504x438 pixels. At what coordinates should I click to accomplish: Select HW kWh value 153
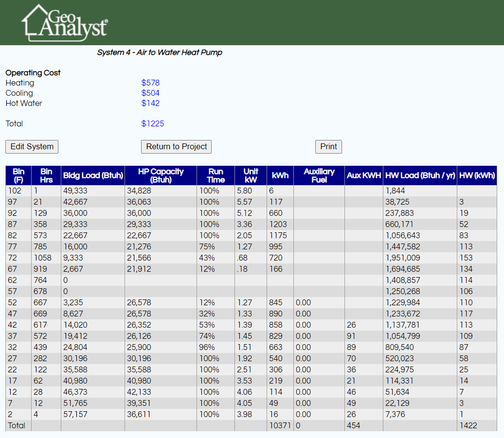click(466, 258)
